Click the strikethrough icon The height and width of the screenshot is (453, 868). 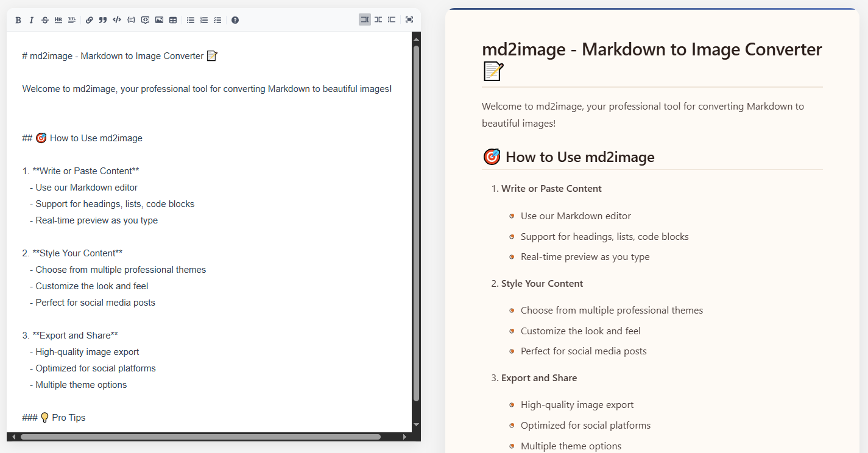pos(45,20)
